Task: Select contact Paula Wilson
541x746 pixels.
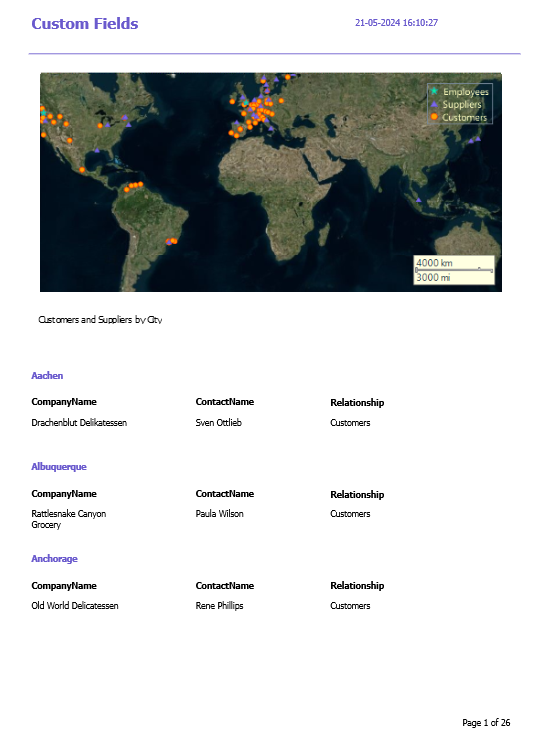Action: point(219,514)
